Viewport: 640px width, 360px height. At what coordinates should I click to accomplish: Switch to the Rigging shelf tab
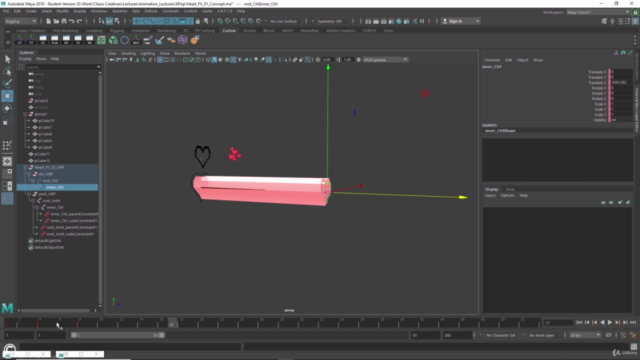tap(117, 31)
